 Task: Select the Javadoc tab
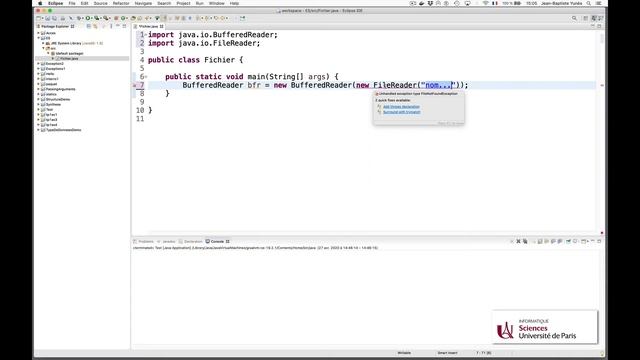coord(167,242)
